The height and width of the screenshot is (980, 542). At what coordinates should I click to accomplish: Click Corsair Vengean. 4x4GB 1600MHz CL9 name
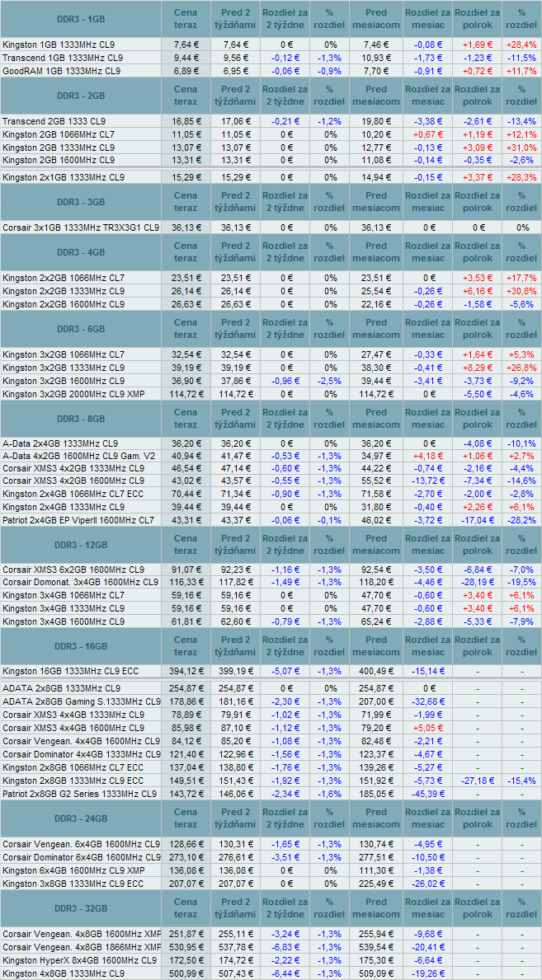[x=81, y=741]
